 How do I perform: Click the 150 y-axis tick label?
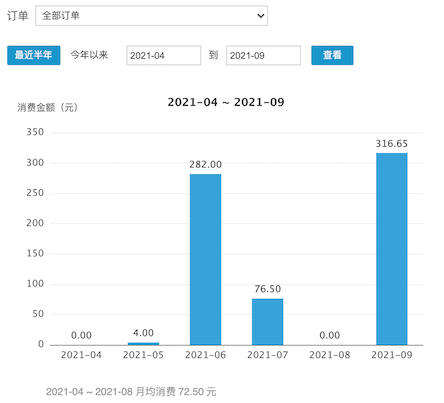pyautogui.click(x=35, y=253)
